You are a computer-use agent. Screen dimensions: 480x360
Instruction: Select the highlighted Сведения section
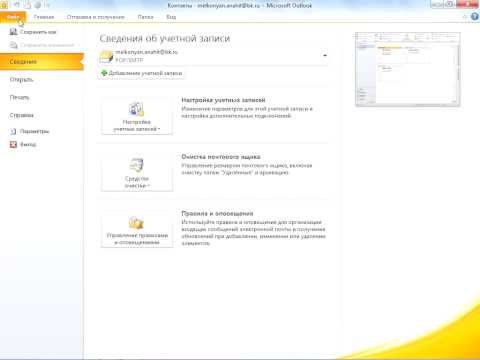[x=42, y=62]
